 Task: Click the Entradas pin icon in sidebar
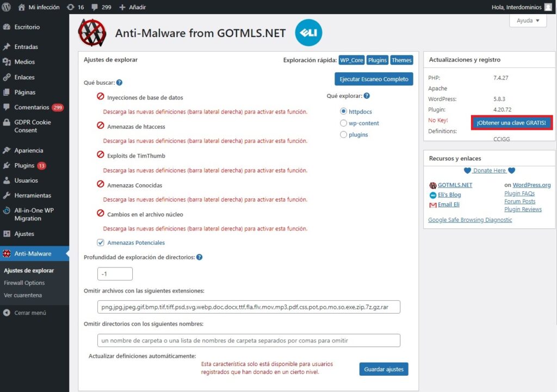(x=7, y=47)
